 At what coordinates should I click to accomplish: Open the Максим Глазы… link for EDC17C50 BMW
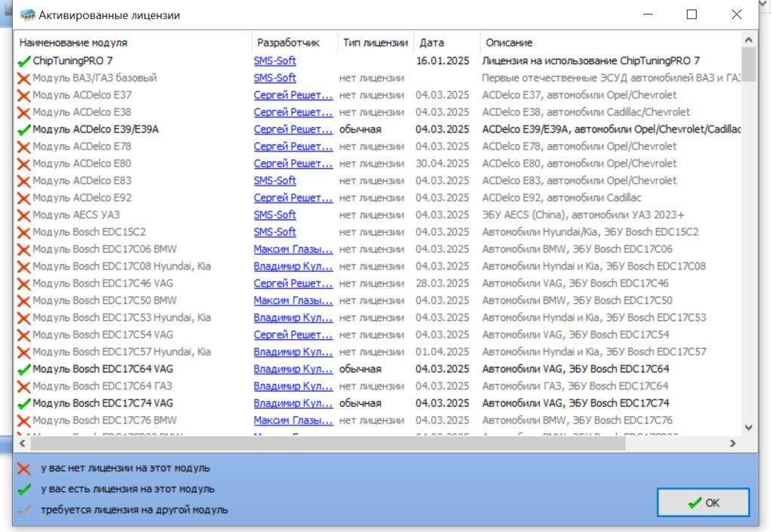click(293, 300)
